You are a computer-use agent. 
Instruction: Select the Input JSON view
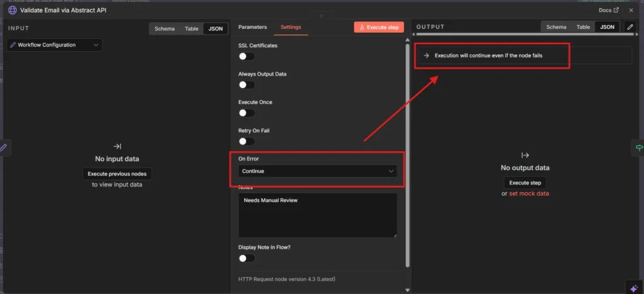216,29
